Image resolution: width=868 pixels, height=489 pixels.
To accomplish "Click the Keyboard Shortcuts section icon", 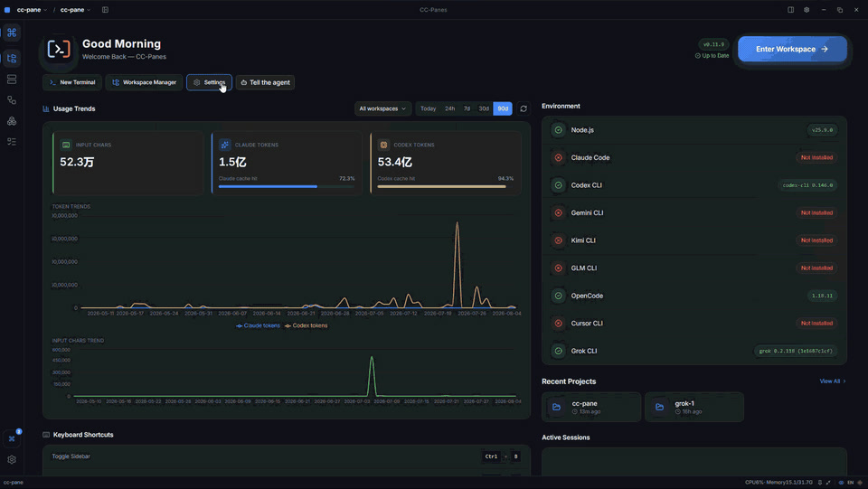I will pos(46,435).
